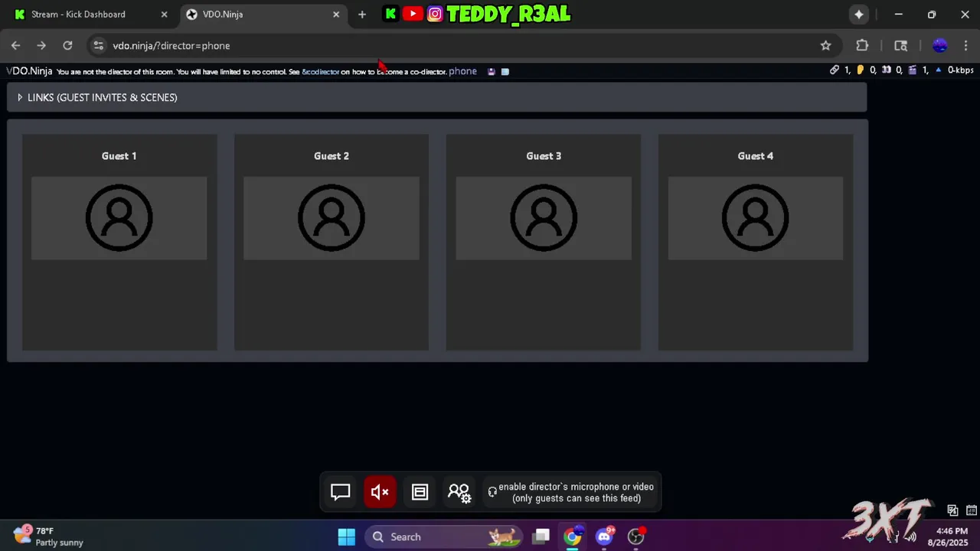The height and width of the screenshot is (551, 980).
Task: Click the yellow key icon in header stats
Action: click(861, 70)
